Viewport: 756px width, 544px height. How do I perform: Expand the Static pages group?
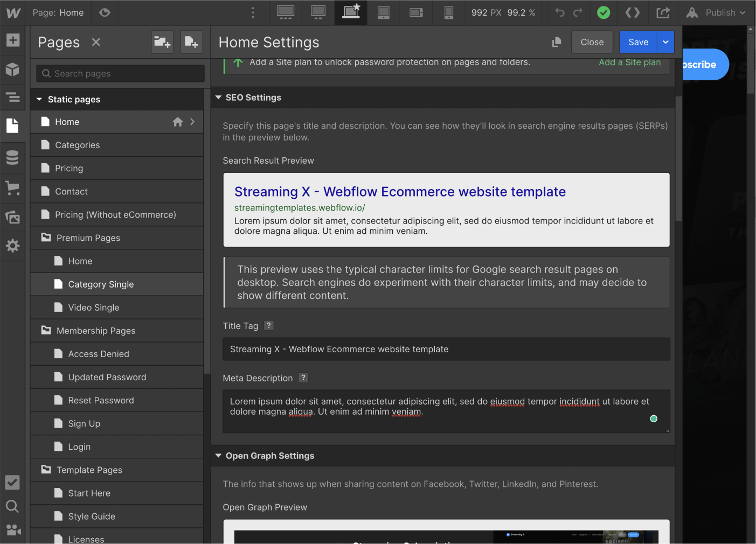[x=39, y=99]
